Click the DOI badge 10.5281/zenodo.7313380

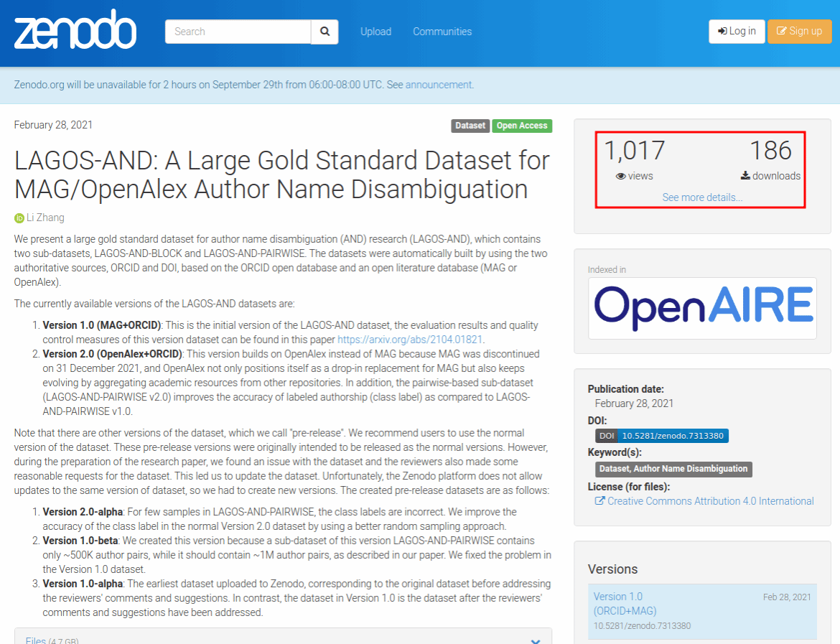(x=662, y=436)
